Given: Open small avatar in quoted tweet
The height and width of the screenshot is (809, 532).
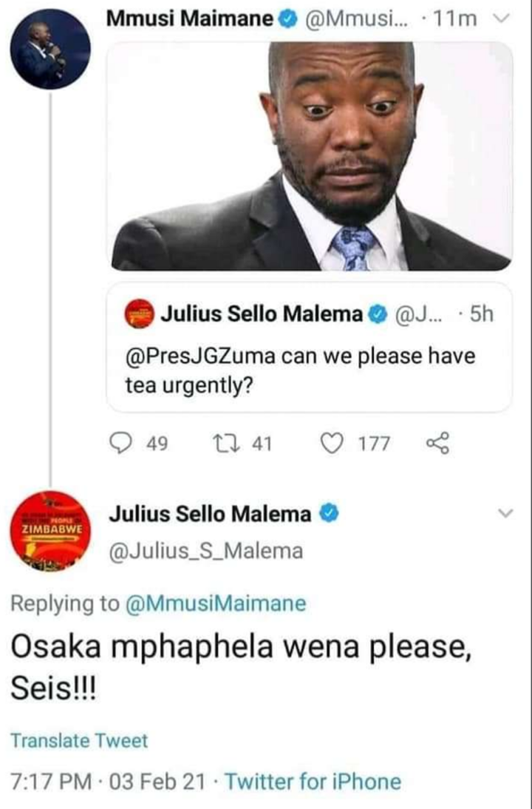Looking at the screenshot, I should [139, 314].
